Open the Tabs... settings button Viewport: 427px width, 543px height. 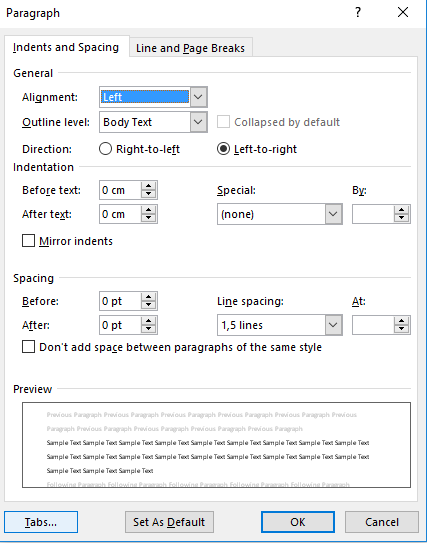(x=41, y=522)
